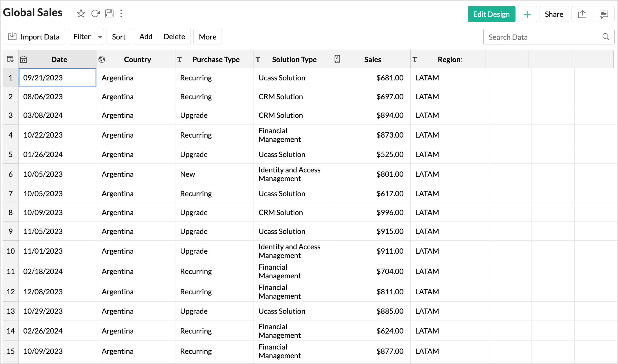Click the sales value $681.00
This screenshot has height=364, width=618.
[x=390, y=78]
